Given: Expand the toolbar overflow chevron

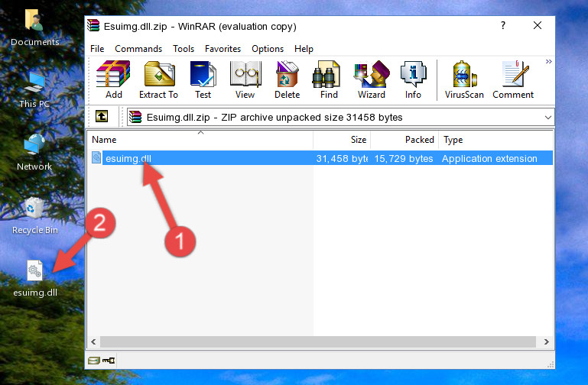Looking at the screenshot, I should (x=549, y=61).
